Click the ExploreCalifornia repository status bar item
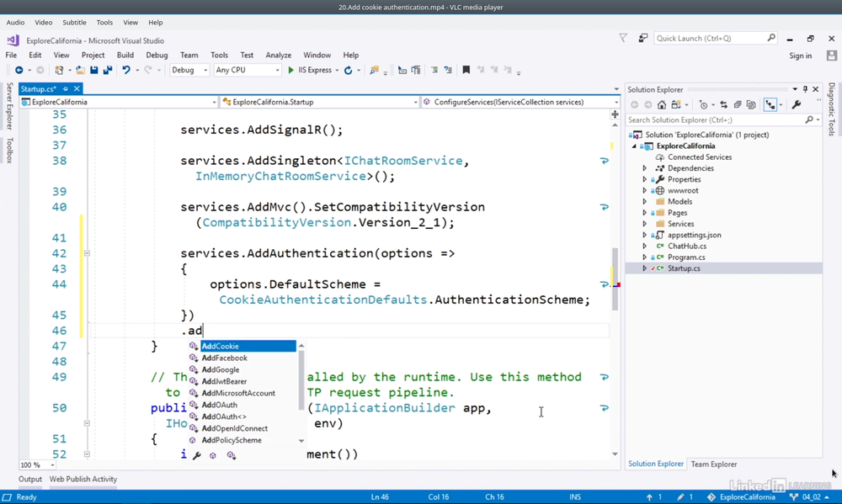 [x=741, y=497]
